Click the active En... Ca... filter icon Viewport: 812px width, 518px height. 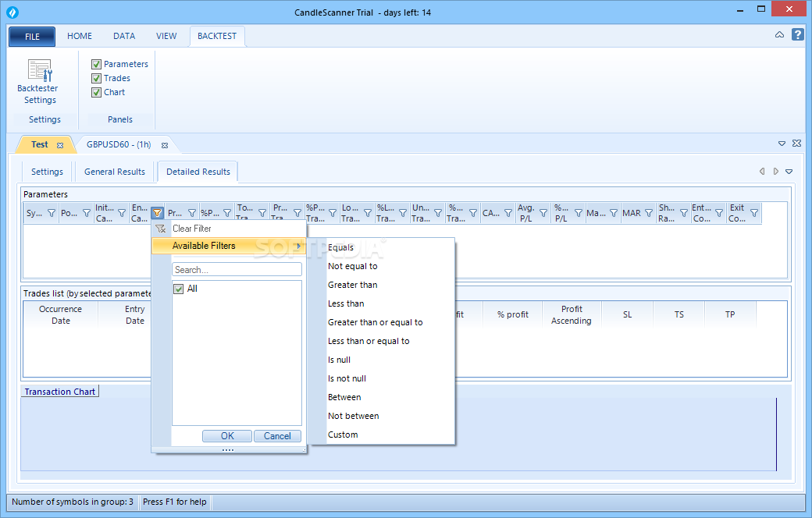[157, 213]
